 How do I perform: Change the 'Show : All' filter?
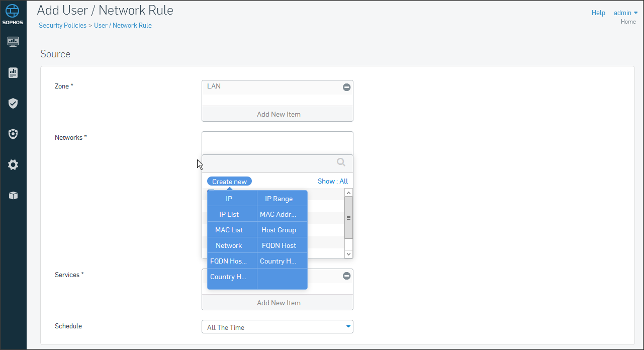point(332,181)
